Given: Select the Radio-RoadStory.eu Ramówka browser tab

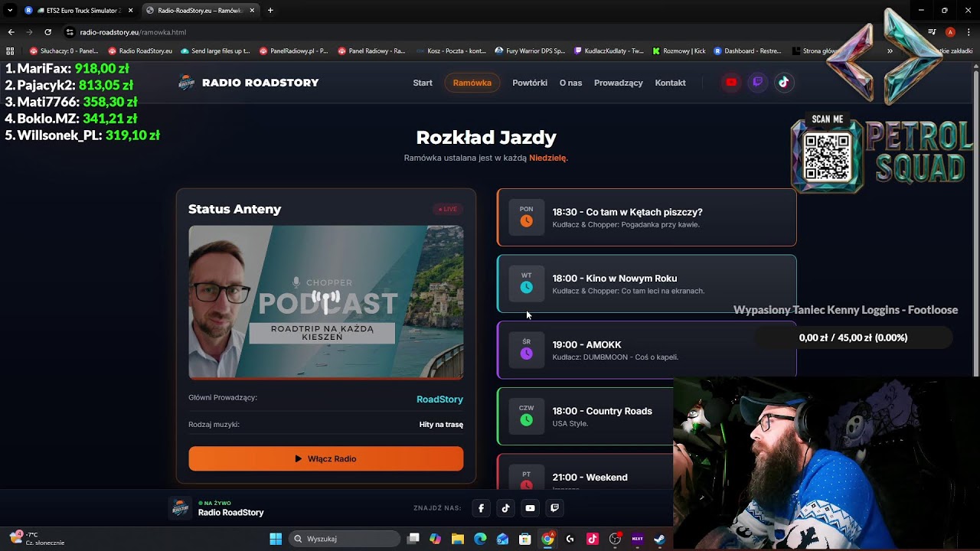Looking at the screenshot, I should tap(199, 11).
